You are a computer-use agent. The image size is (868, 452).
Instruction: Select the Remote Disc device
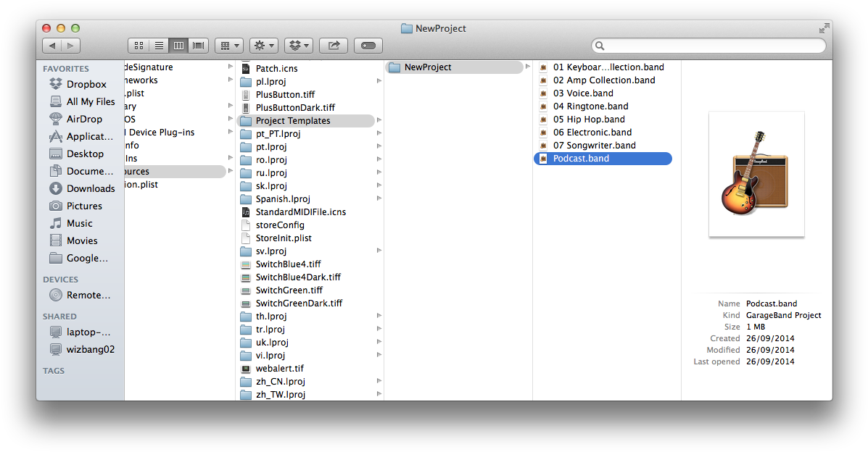point(80,295)
